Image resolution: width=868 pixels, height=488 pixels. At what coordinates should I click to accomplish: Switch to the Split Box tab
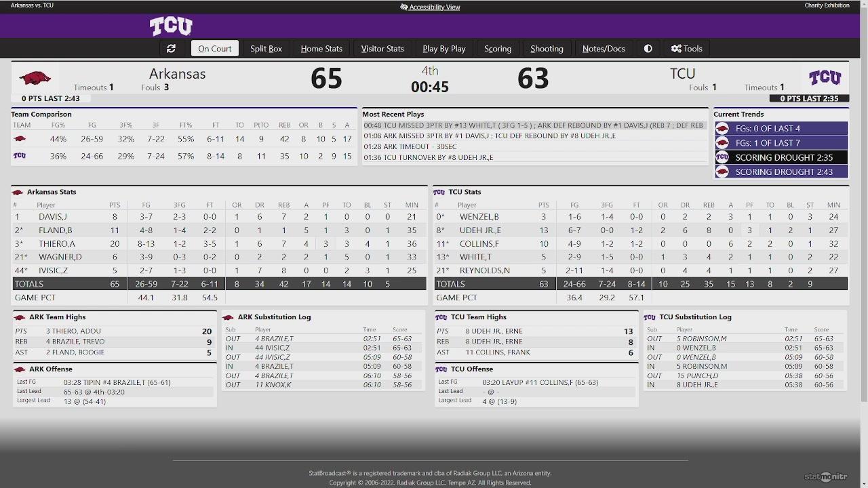tap(266, 49)
